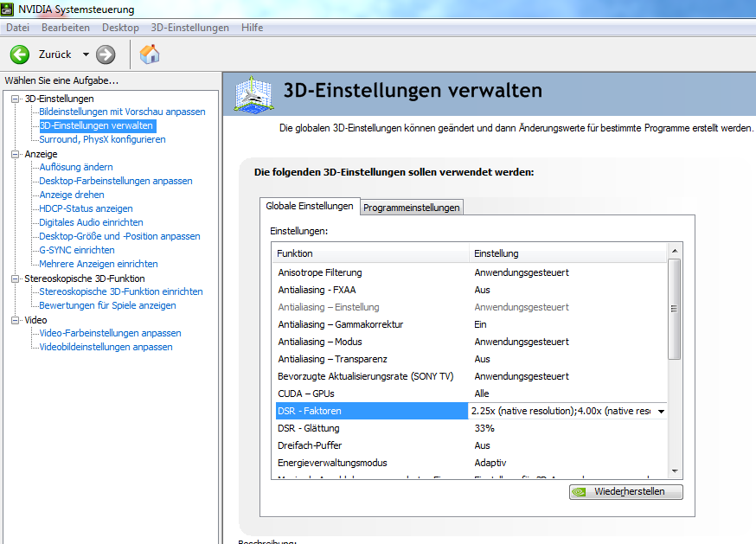
Task: Select the Energieverwaltungsmodus row
Action: [470, 463]
